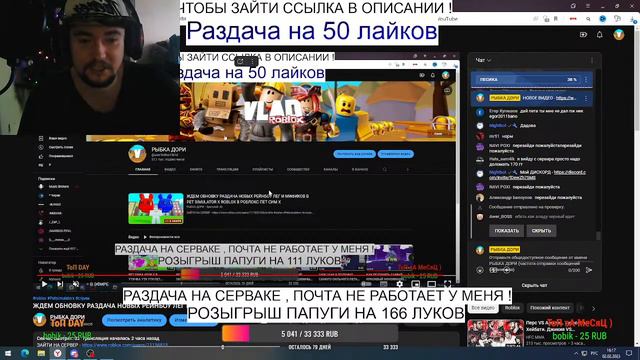
Task: Enter fullscreen in the video player
Action: click(447, 284)
